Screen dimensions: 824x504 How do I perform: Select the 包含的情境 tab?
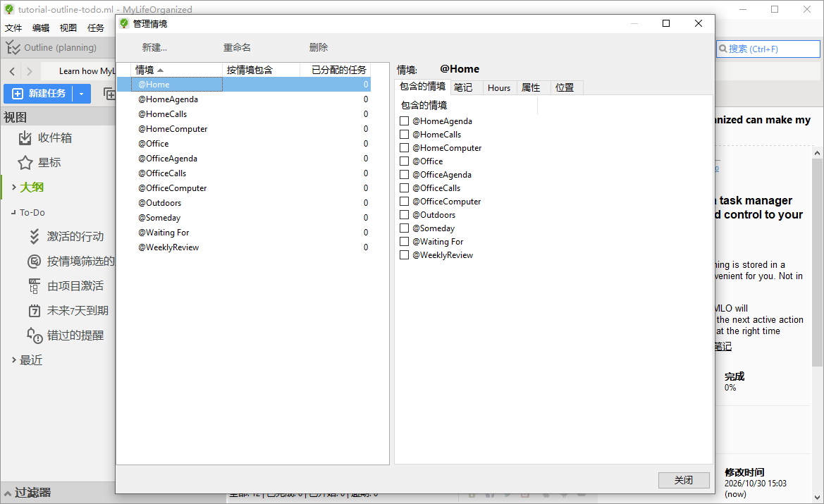(x=422, y=87)
